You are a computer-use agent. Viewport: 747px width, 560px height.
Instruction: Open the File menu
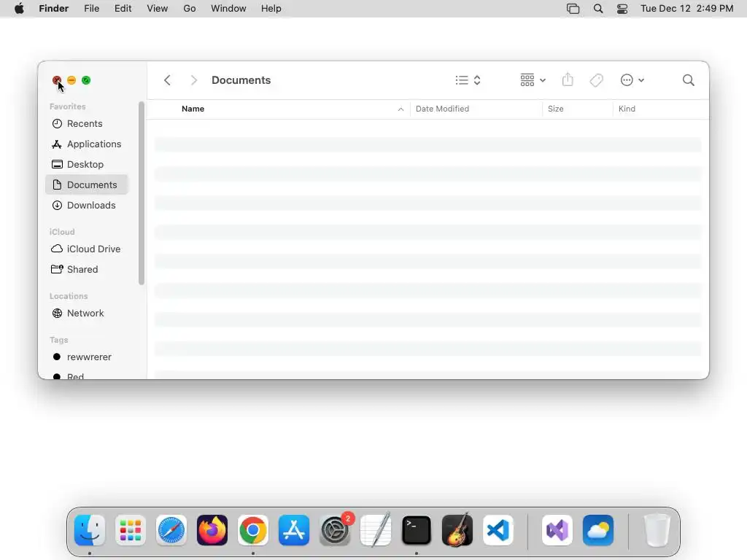click(x=91, y=9)
